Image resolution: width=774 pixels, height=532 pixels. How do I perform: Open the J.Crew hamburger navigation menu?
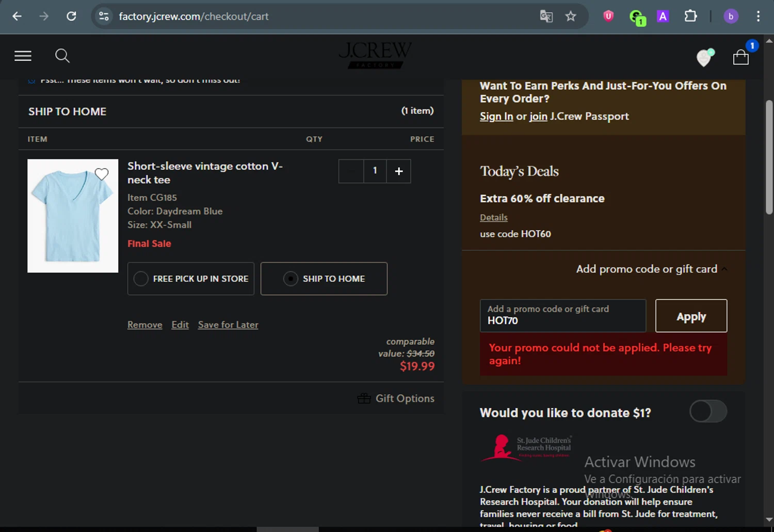23,56
